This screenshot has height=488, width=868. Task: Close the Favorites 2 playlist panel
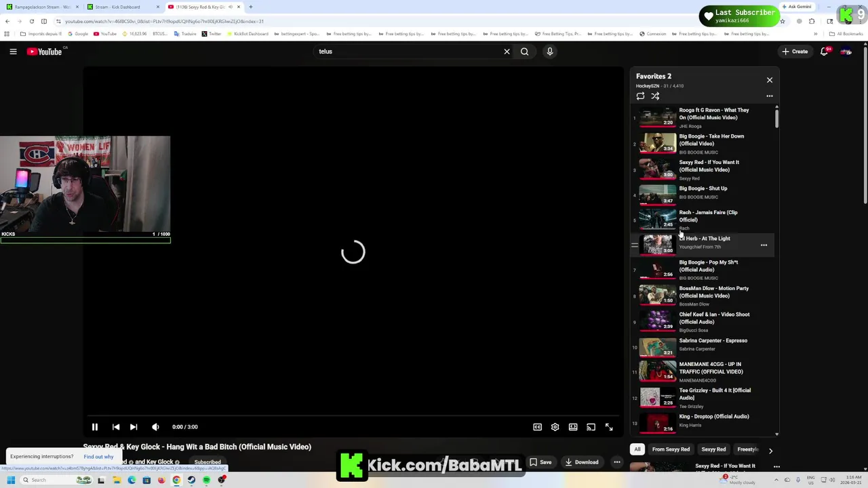click(770, 80)
